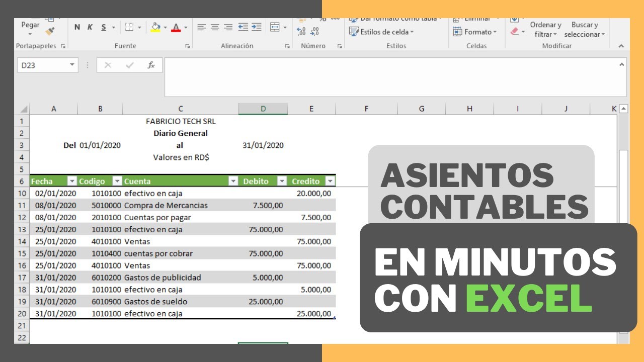Expand the formula bar chevron
Image resolution: width=644 pixels, height=362 pixels.
pos(622,64)
